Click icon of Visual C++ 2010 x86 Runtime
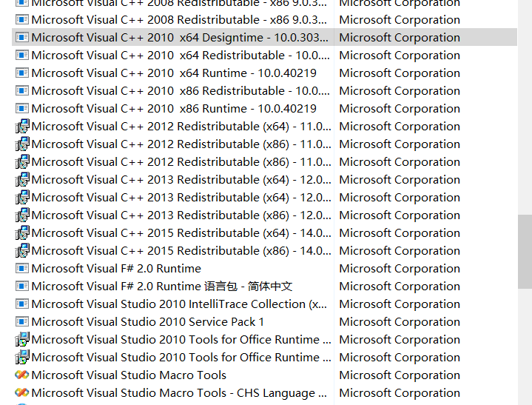 [22, 108]
